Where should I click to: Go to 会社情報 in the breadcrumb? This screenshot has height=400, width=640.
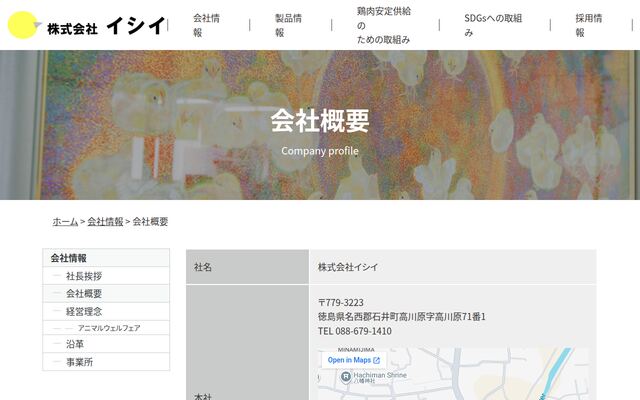point(105,222)
